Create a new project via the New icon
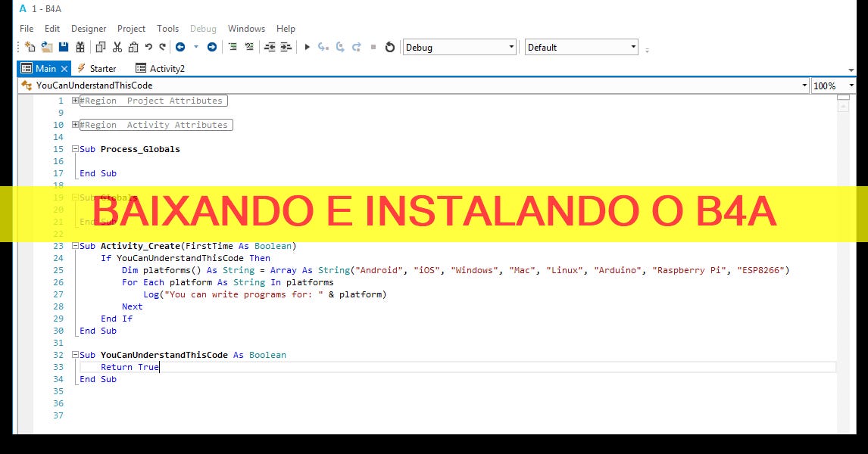Image resolution: width=868 pixels, height=454 pixels. coord(30,47)
